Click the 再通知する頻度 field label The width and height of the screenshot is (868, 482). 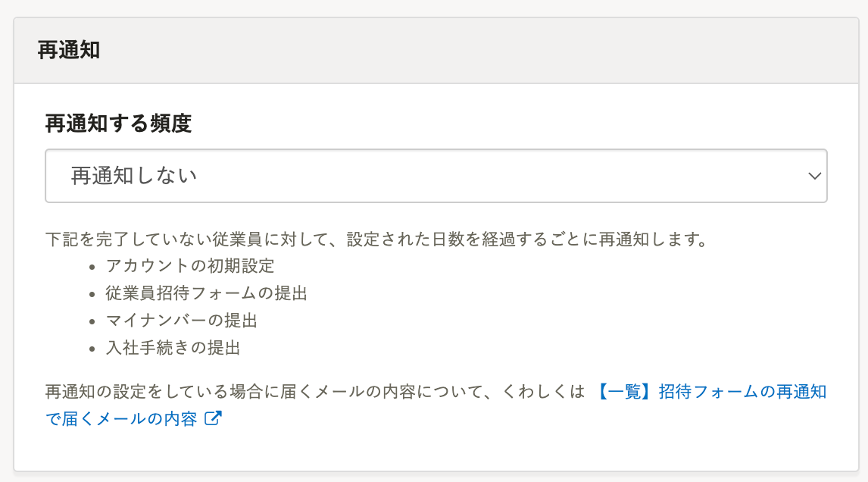[118, 124]
